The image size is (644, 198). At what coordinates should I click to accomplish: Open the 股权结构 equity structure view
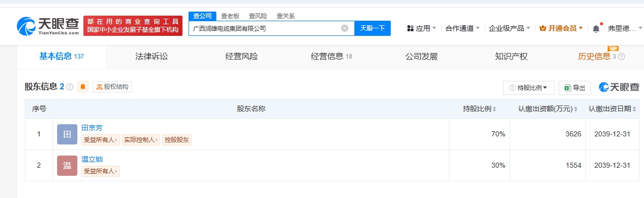click(112, 87)
